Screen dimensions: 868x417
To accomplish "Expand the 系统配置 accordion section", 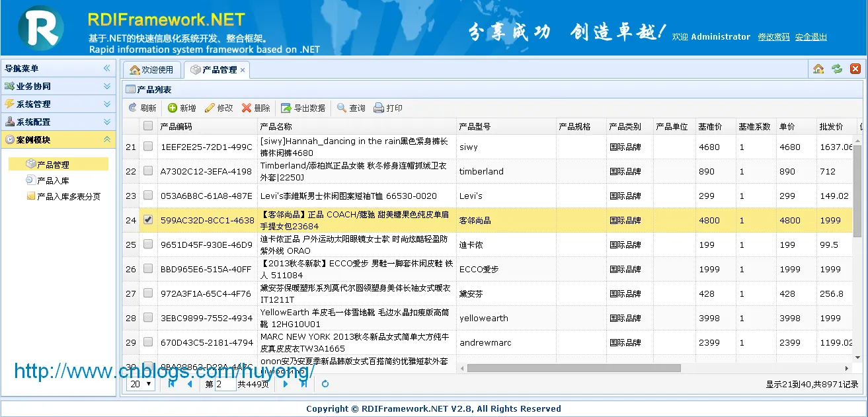I will tap(58, 122).
